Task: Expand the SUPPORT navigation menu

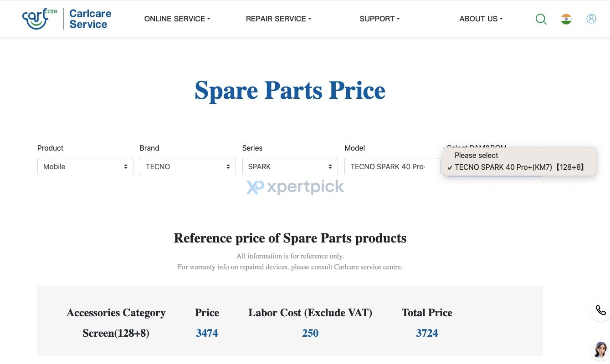Action: click(x=379, y=19)
